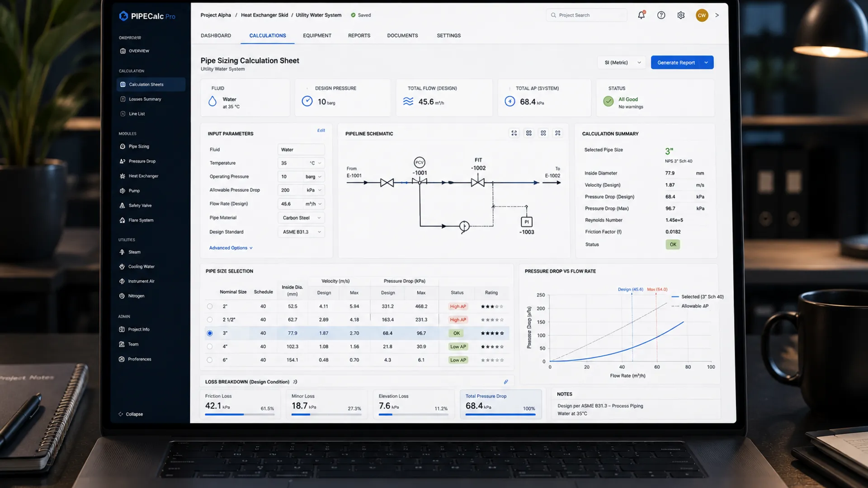The width and height of the screenshot is (868, 488).
Task: Open the Instrument Air utility
Action: pyautogui.click(x=137, y=281)
